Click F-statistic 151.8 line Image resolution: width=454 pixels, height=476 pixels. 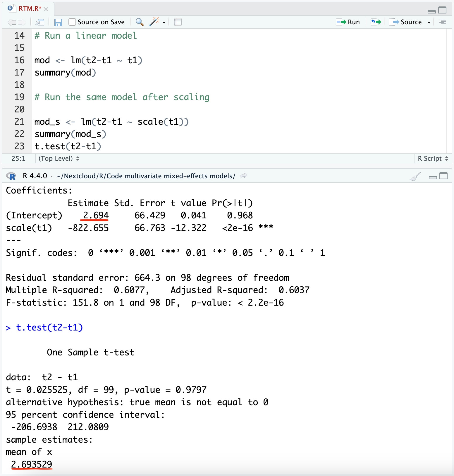pyautogui.click(x=145, y=303)
